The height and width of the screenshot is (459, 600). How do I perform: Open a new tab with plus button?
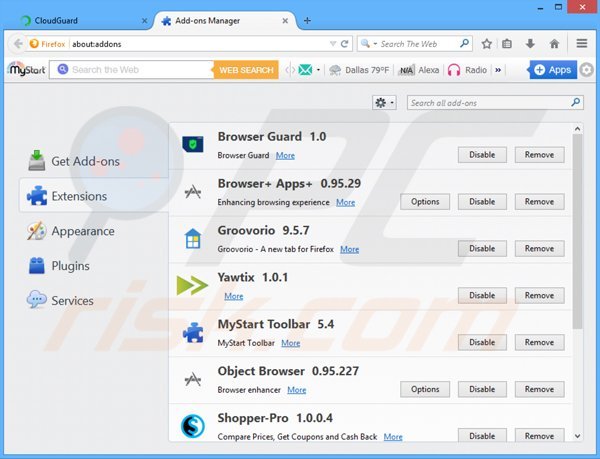(307, 21)
